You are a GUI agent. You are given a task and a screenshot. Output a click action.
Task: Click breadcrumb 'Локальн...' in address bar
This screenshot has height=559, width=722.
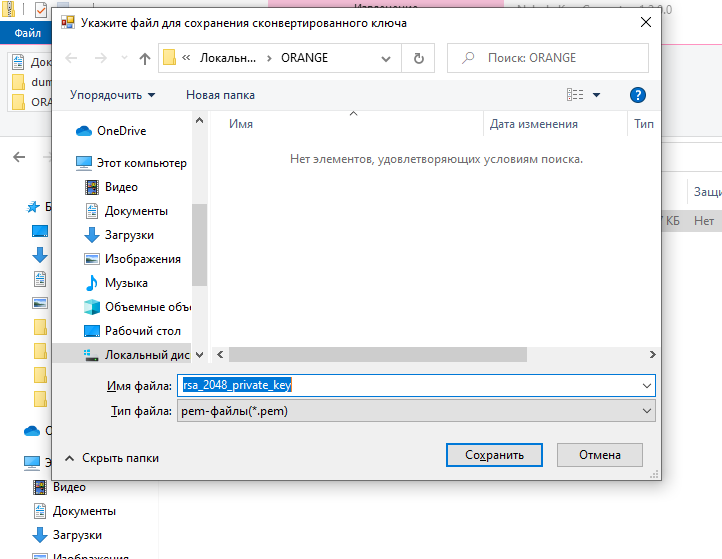[227, 58]
